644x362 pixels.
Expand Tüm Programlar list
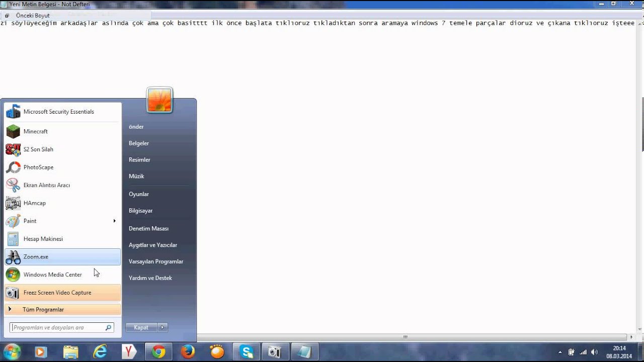click(63, 310)
